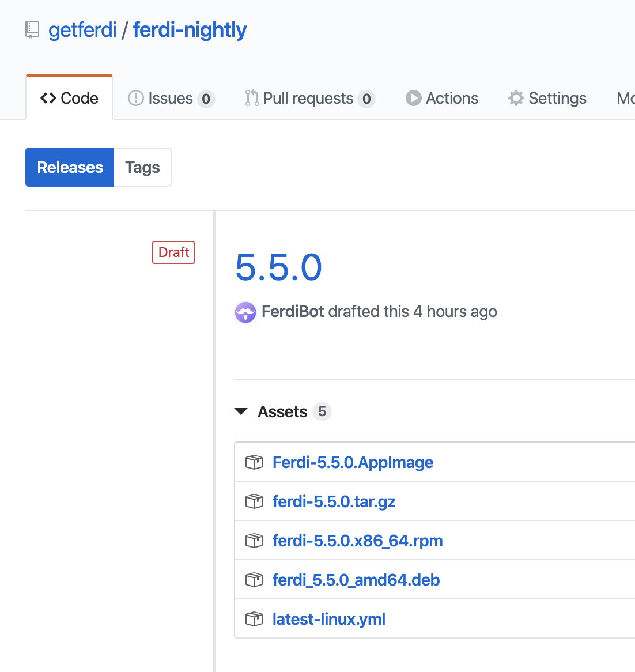
Task: Click the Code angle-brackets icon
Action: tap(48, 98)
